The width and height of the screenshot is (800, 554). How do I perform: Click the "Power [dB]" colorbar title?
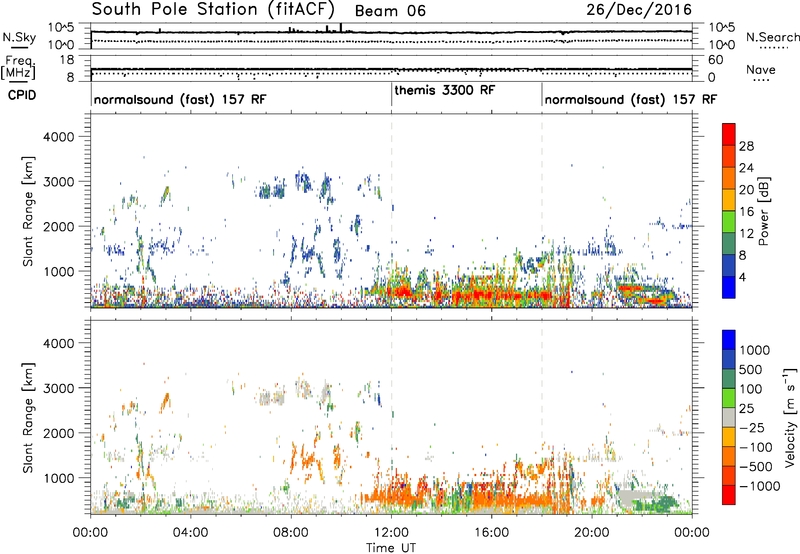pyautogui.click(x=763, y=211)
